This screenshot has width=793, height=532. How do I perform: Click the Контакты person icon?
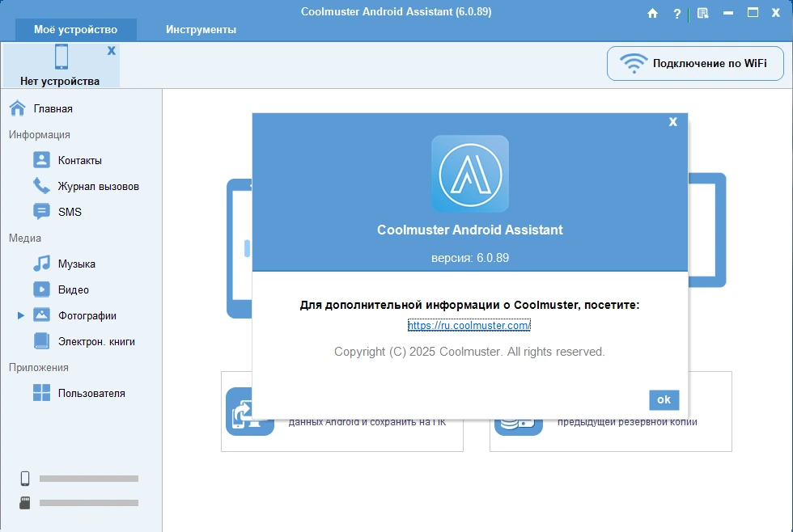(x=41, y=159)
